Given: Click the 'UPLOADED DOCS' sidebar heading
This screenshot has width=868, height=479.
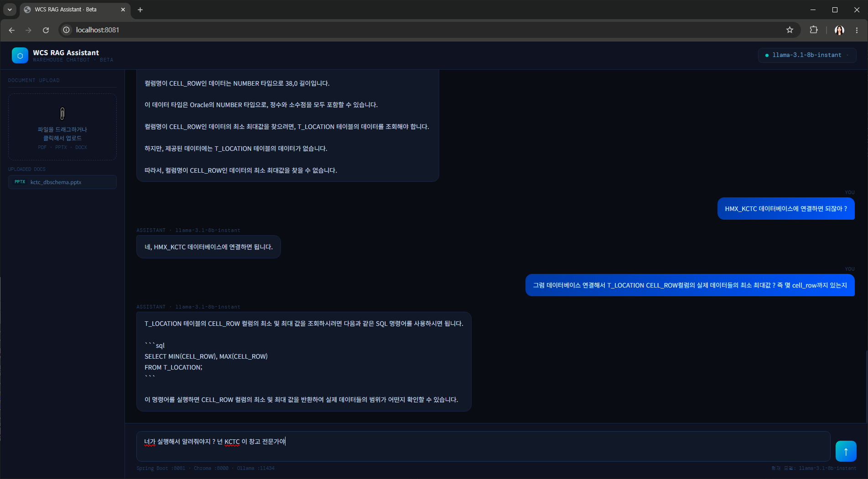Looking at the screenshot, I should pyautogui.click(x=27, y=169).
